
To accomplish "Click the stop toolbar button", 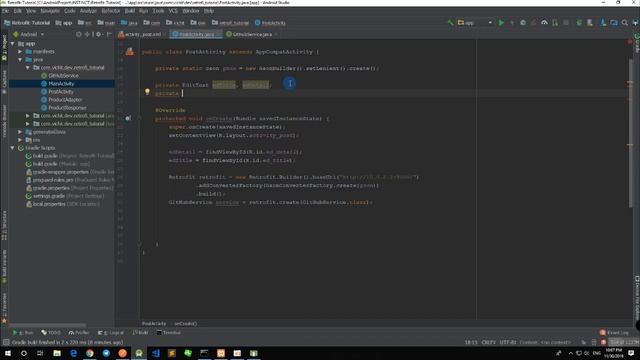I will click(566, 23).
